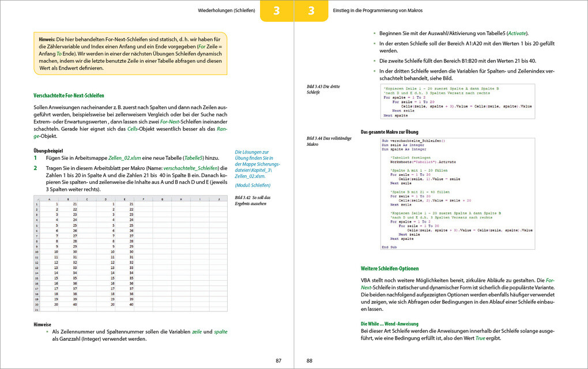Click the heading 'Das gesamte Makro zur Übung'
This screenshot has width=588, height=369.
[389, 132]
